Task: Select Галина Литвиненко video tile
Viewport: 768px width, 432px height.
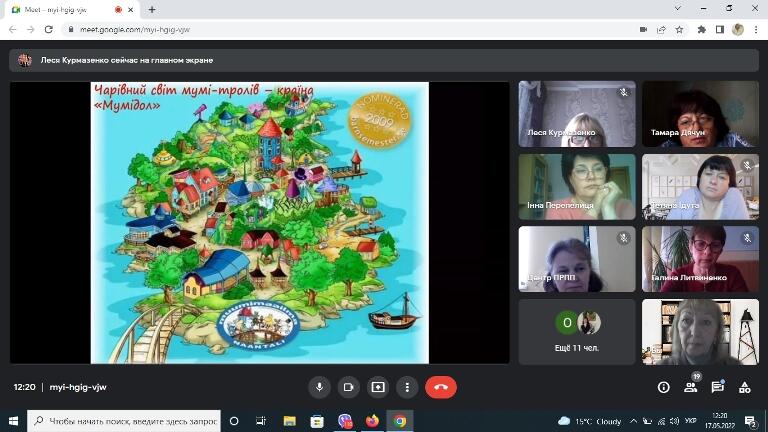Action: [x=700, y=259]
